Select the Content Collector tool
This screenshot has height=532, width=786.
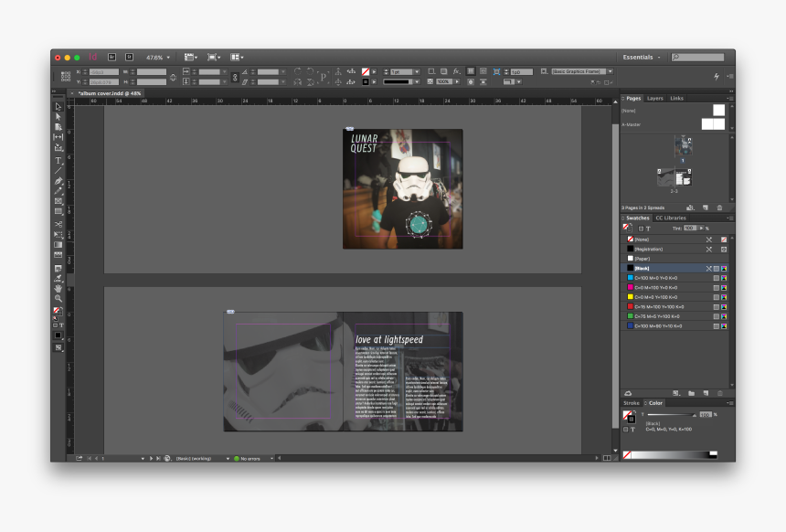click(x=58, y=147)
